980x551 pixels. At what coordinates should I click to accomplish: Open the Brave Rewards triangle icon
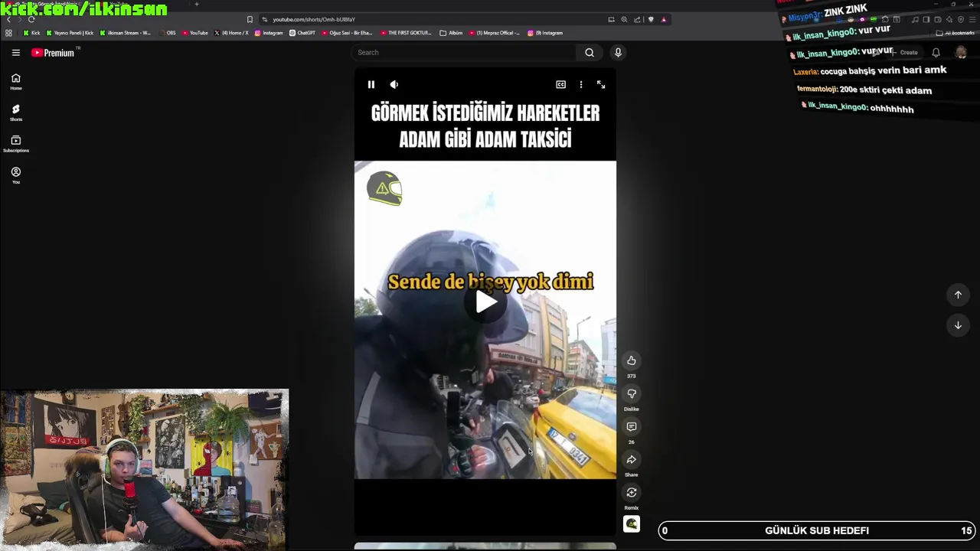click(x=664, y=19)
